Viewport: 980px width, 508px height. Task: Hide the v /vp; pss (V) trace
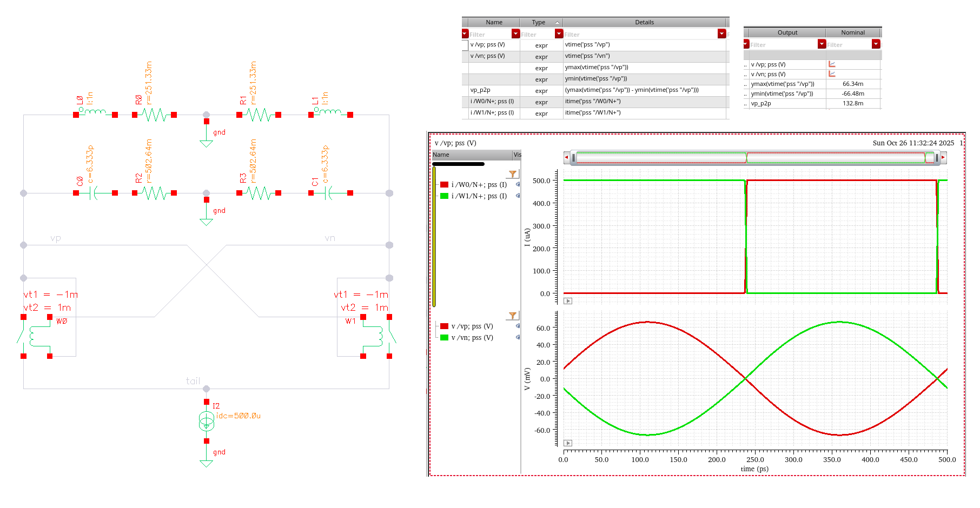(x=518, y=326)
